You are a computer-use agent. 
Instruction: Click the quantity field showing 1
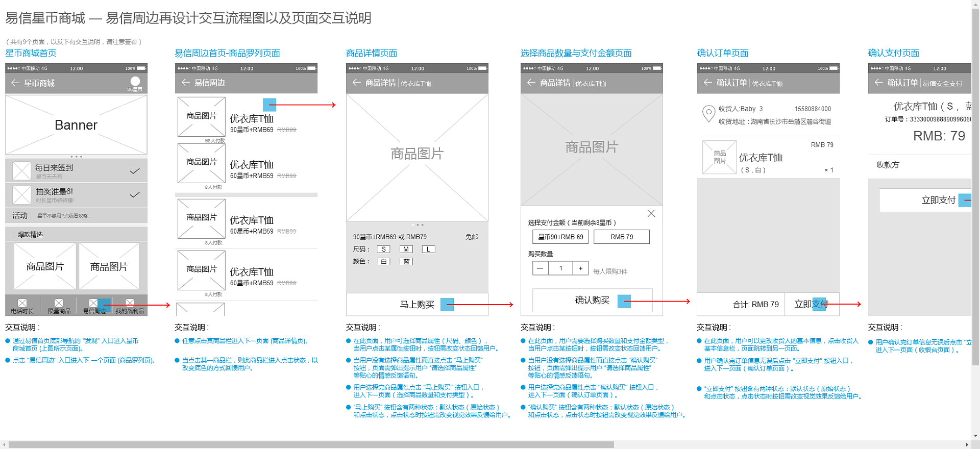[560, 268]
